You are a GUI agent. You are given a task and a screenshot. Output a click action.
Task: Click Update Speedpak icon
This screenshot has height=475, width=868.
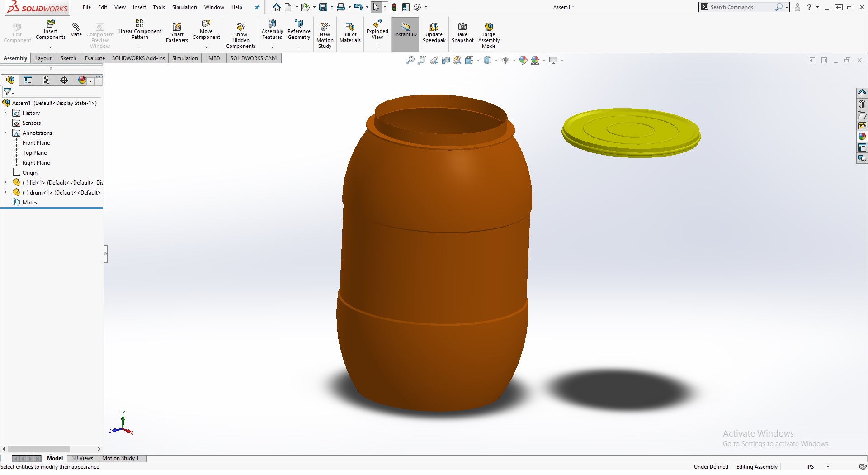click(434, 27)
